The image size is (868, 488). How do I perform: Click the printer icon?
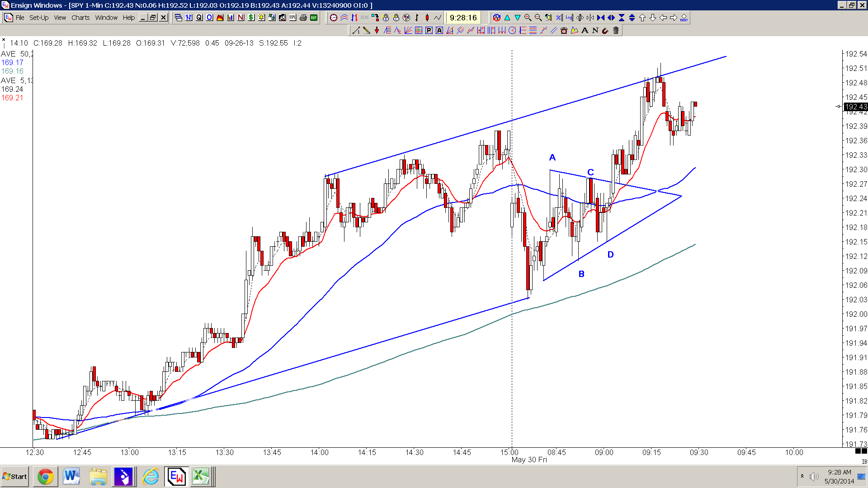(303, 18)
